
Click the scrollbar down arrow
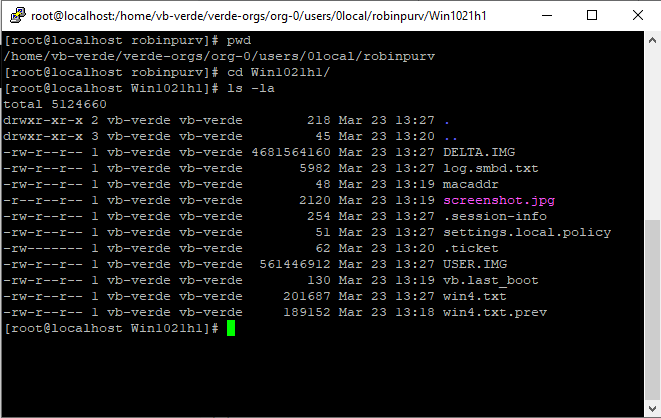tap(652, 409)
